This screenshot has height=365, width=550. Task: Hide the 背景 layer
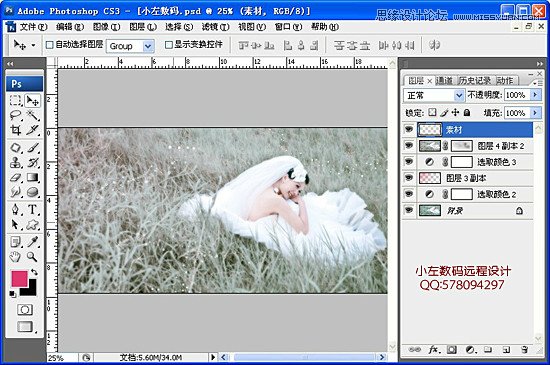[x=409, y=210]
